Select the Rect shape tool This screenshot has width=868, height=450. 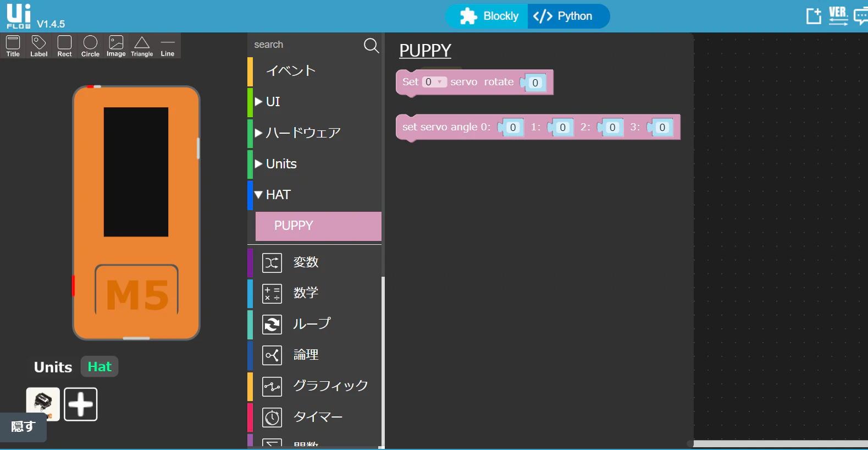65,46
